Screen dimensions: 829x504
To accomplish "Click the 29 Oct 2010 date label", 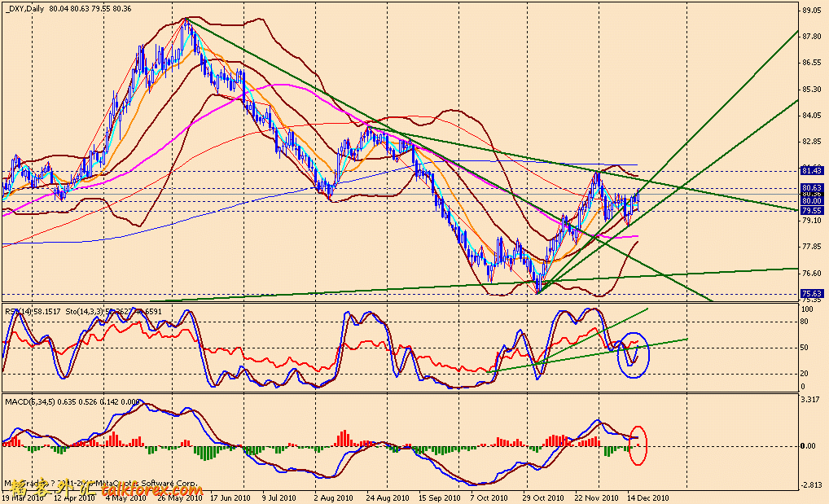I will [x=543, y=498].
